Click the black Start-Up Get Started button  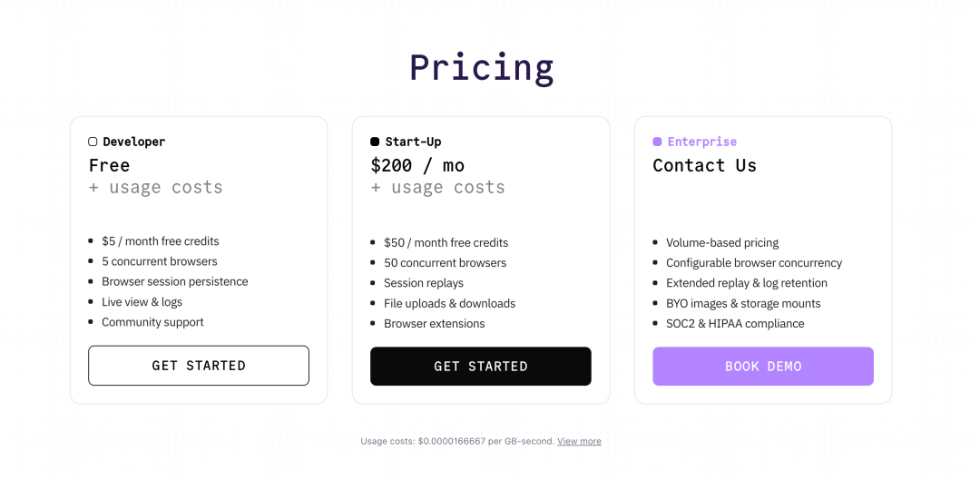[x=481, y=367]
